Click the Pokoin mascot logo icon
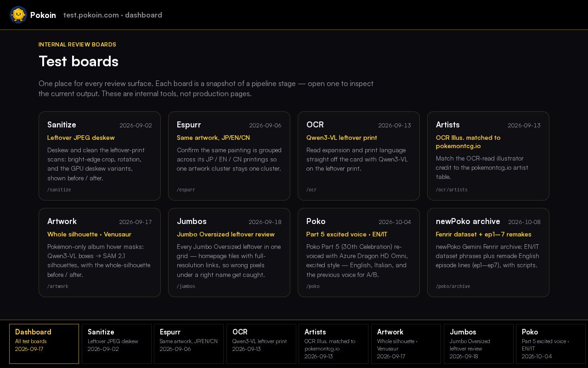Screen dimensions: 588x368 (x=18, y=15)
